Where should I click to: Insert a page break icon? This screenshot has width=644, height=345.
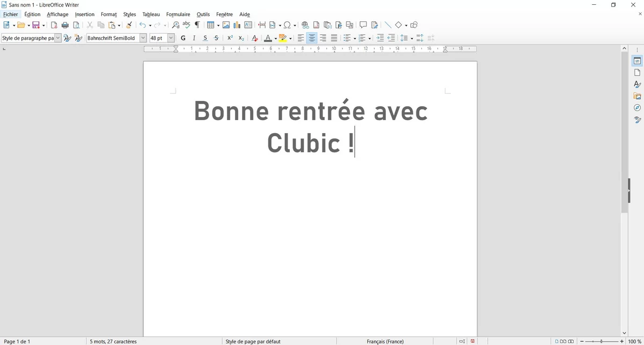(262, 25)
